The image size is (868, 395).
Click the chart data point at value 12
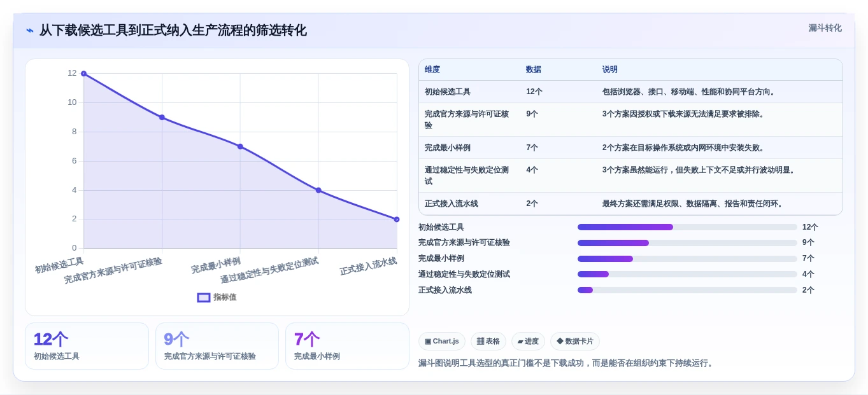click(x=83, y=74)
